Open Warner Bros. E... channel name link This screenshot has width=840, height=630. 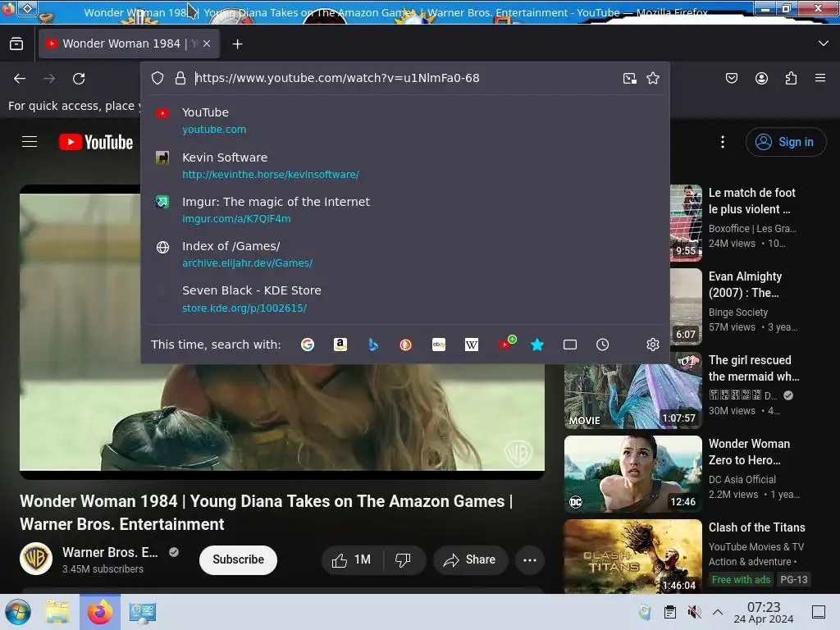(111, 552)
